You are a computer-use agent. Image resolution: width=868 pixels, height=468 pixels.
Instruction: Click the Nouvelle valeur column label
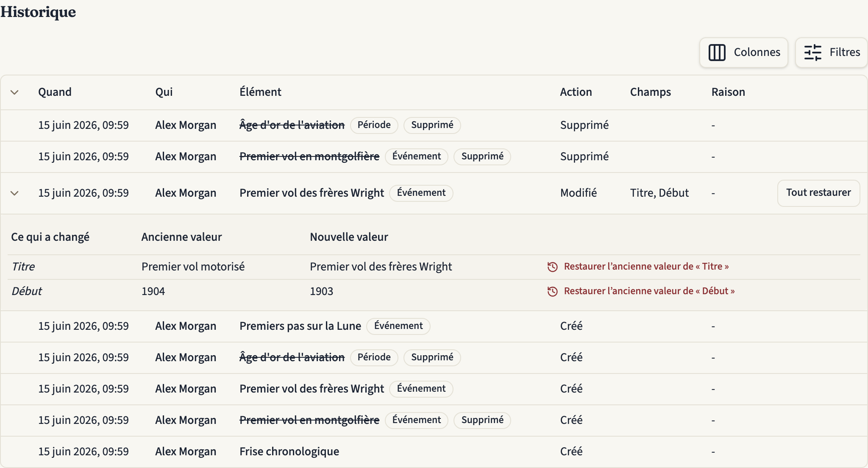point(349,237)
